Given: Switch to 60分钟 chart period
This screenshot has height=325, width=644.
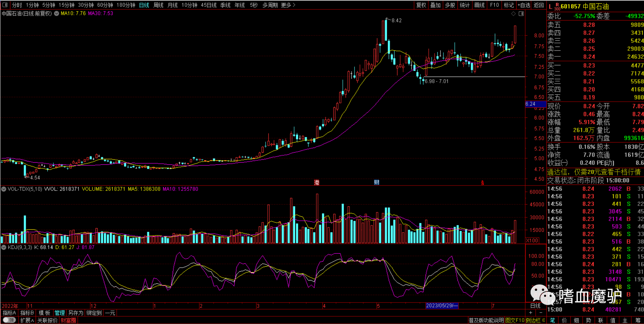Looking at the screenshot, I should coord(105,5).
